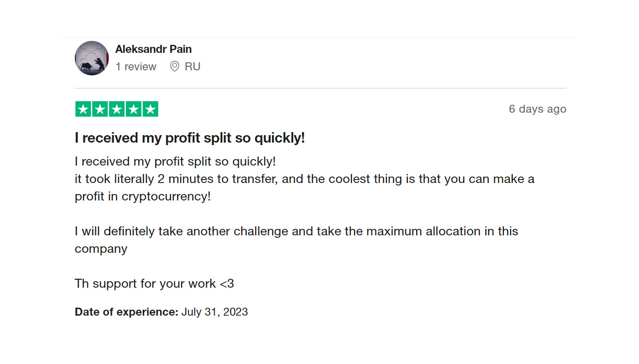The height and width of the screenshot is (364, 639).
Task: Click the fifth green rating star
Action: [151, 109]
